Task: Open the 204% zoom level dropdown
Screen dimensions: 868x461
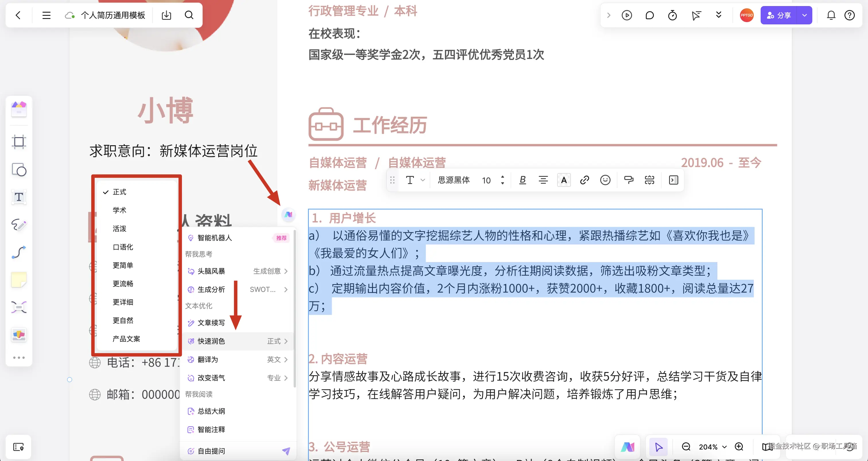Action: (713, 447)
